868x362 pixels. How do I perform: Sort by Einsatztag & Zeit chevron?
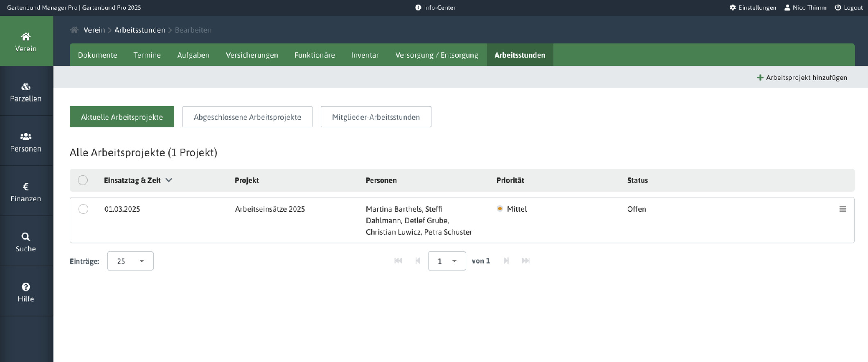pyautogui.click(x=169, y=180)
